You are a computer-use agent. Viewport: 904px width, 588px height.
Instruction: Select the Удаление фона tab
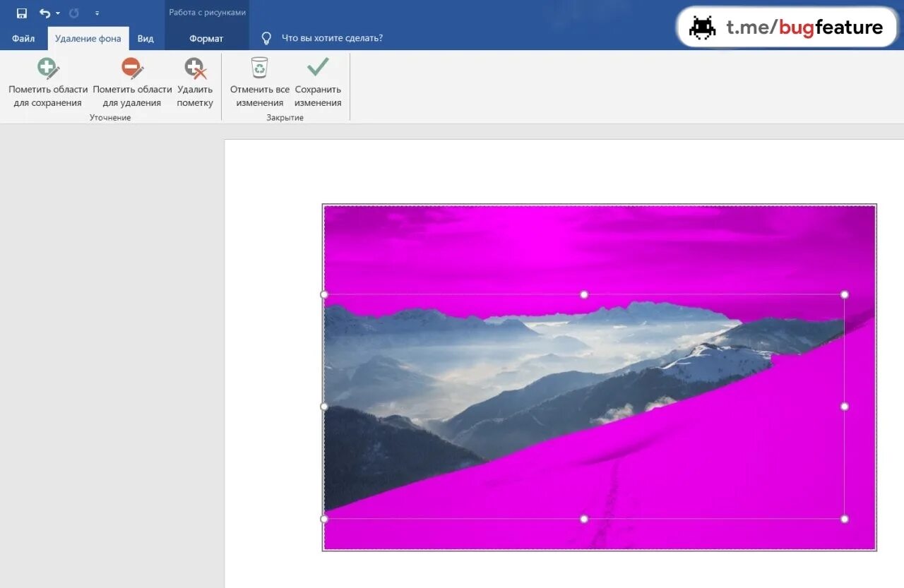click(88, 38)
